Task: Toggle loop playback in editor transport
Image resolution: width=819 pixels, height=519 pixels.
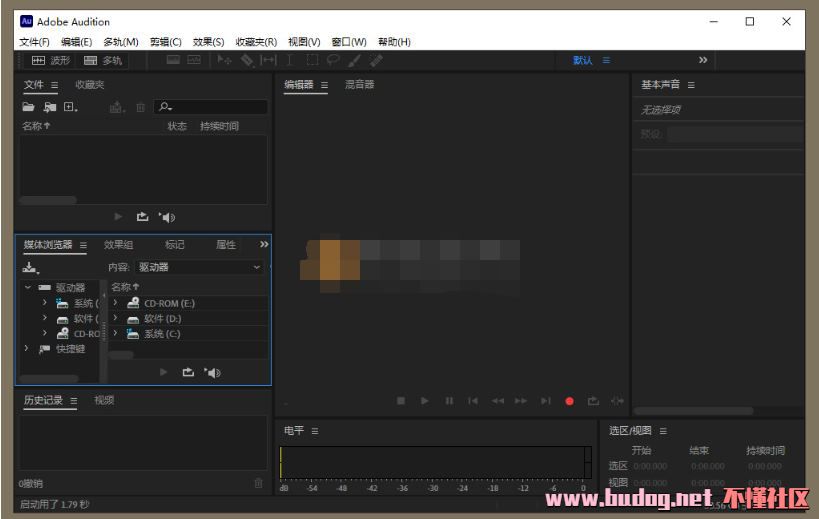Action: click(593, 401)
